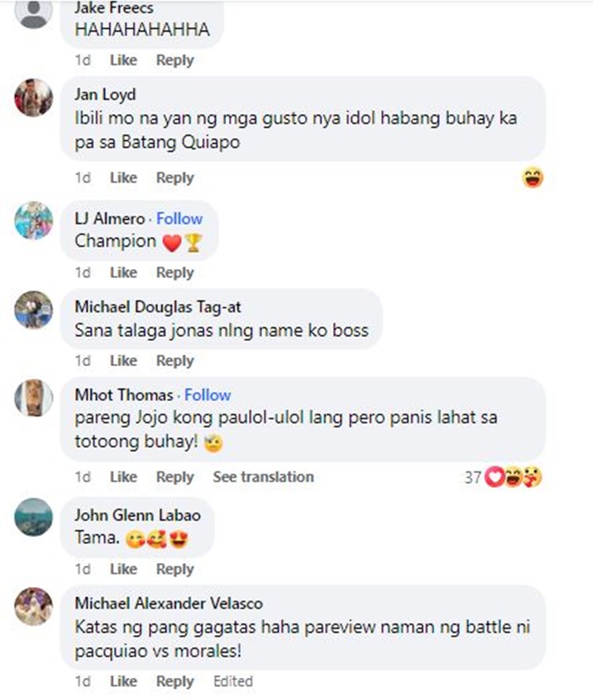
Task: Open Jan Loyd's profile picture
Action: [x=33, y=98]
